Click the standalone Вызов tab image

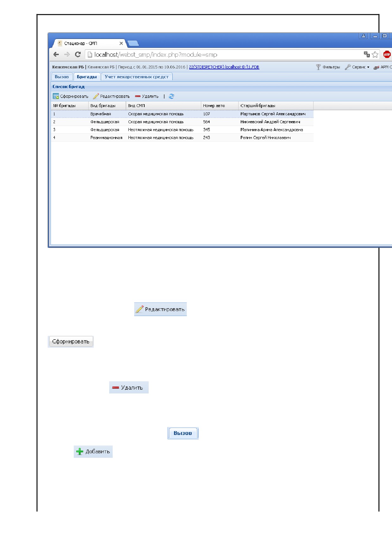tap(183, 433)
